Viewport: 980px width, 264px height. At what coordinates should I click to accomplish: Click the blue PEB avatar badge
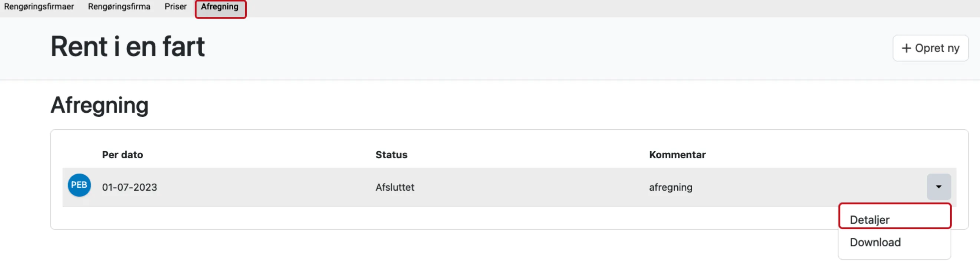[x=79, y=185]
